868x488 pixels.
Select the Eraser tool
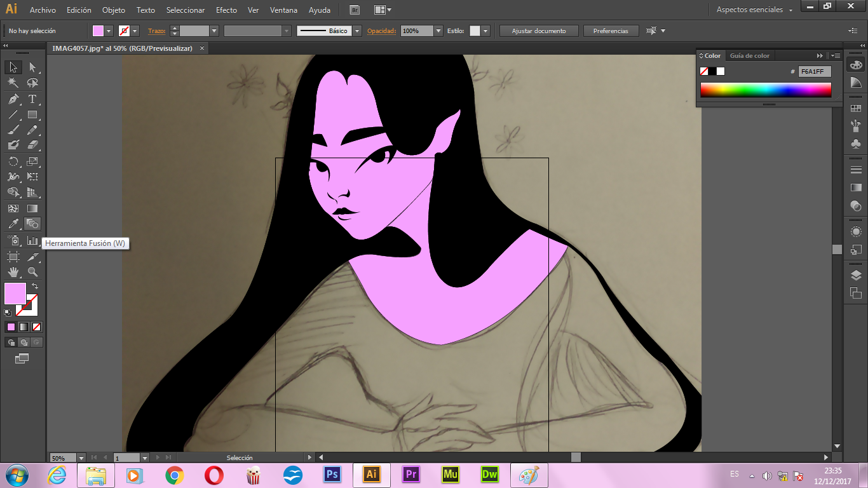click(x=32, y=146)
